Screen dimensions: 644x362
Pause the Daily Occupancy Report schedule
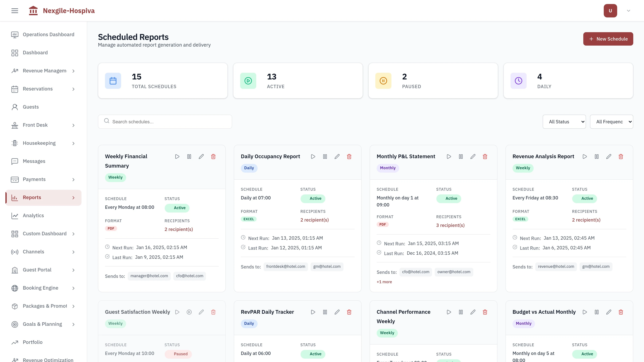pos(325,156)
